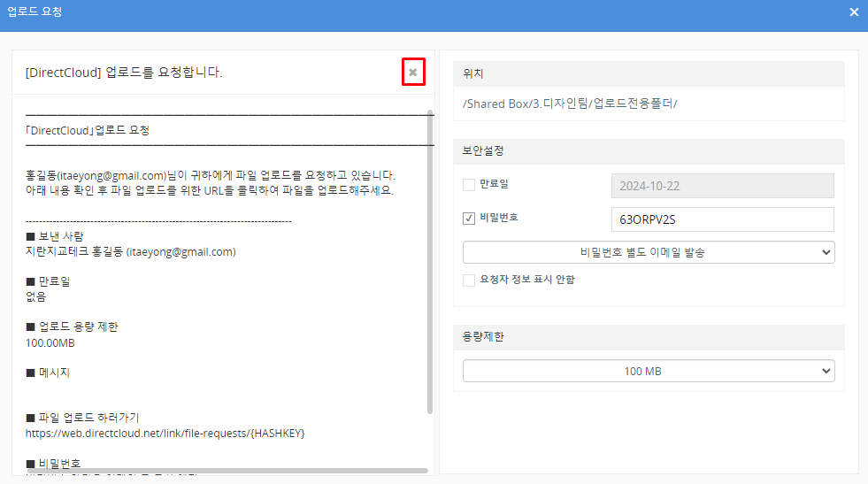Click the line 아래 내용 확인 후 파일 업로드를
The image size is (868, 484).
point(209,190)
